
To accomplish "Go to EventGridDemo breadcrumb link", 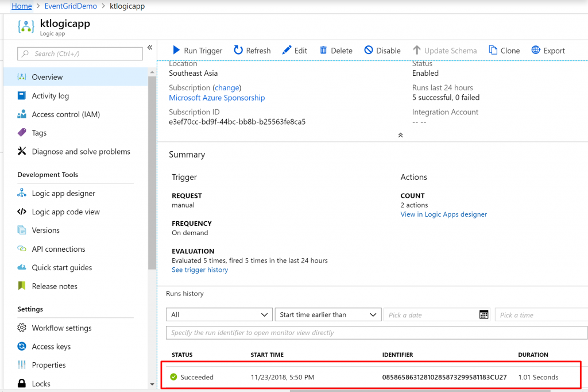I will pos(71,6).
